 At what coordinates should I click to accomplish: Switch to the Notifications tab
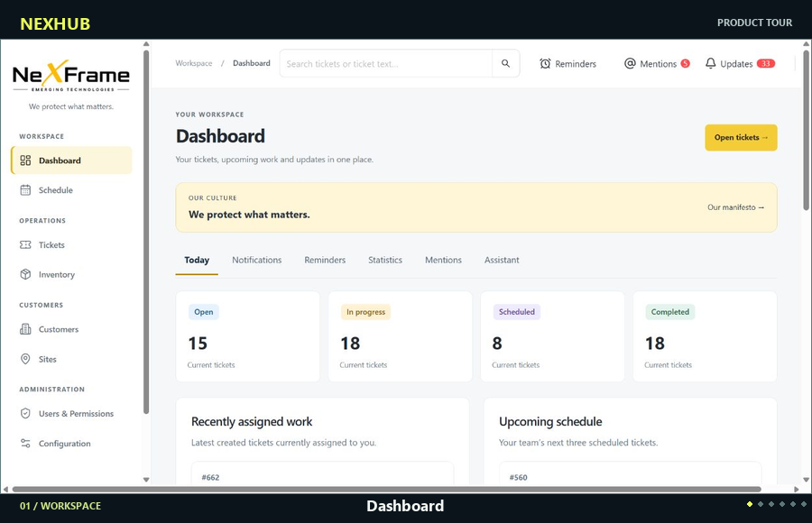click(257, 260)
